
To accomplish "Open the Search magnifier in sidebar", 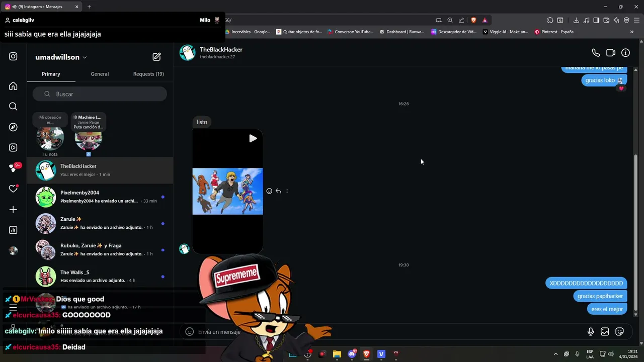I will pos(13,107).
